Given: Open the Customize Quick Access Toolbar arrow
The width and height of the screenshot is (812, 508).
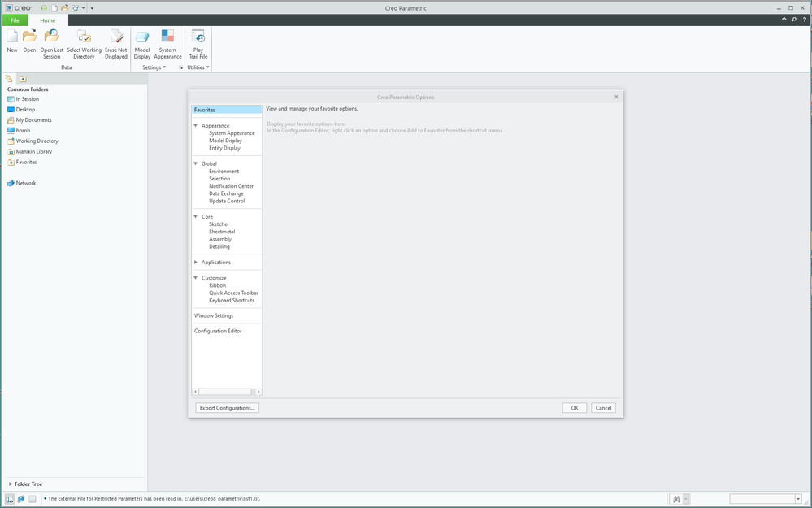Looking at the screenshot, I should click(x=92, y=8).
